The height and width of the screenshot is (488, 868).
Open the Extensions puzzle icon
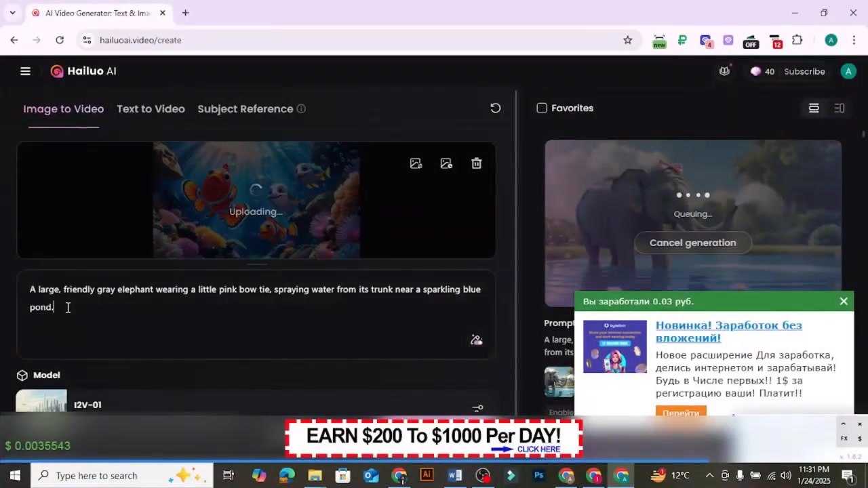point(797,40)
